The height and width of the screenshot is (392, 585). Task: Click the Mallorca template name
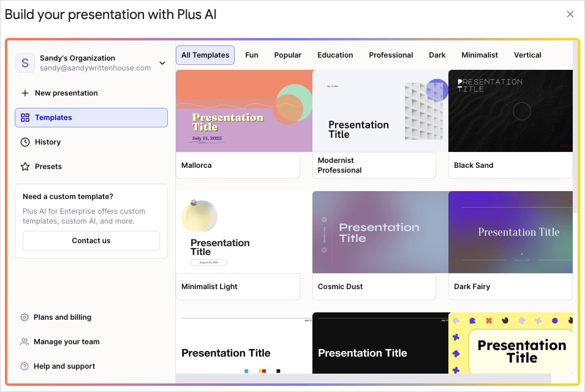click(x=196, y=165)
